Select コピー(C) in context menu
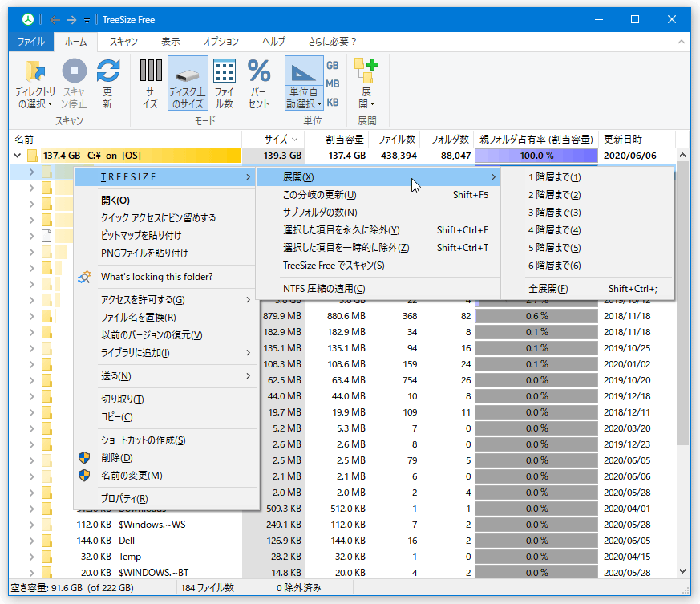The width and height of the screenshot is (700, 604). pos(165,417)
